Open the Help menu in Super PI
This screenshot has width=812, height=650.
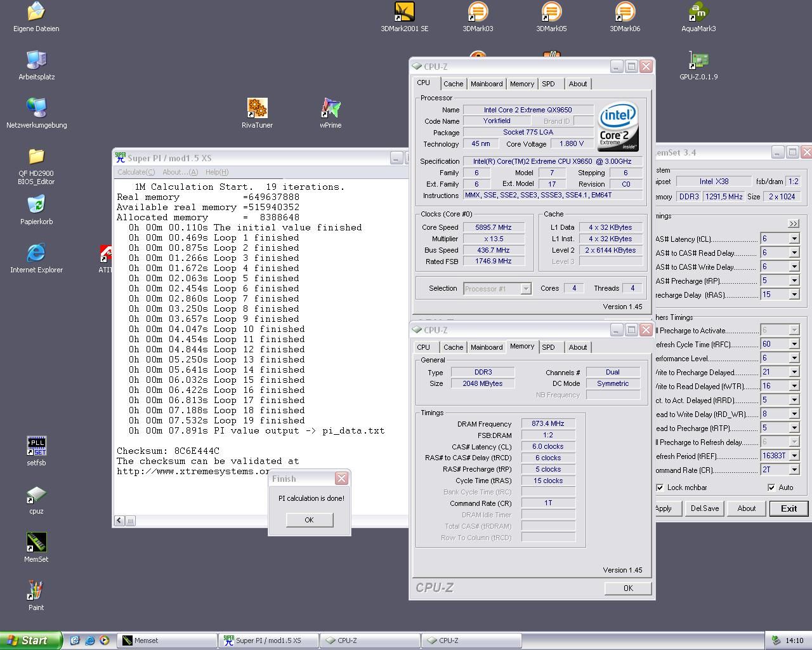(x=216, y=172)
